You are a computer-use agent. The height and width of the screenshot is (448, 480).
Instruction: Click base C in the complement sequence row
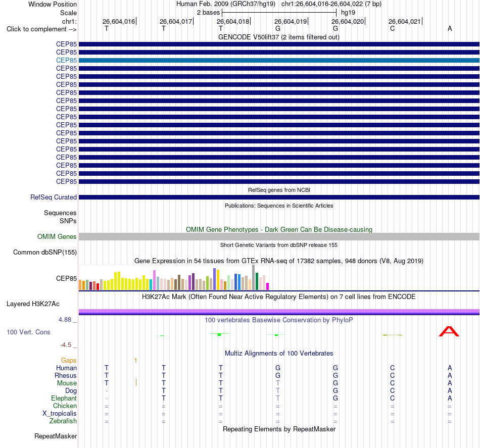click(393, 28)
